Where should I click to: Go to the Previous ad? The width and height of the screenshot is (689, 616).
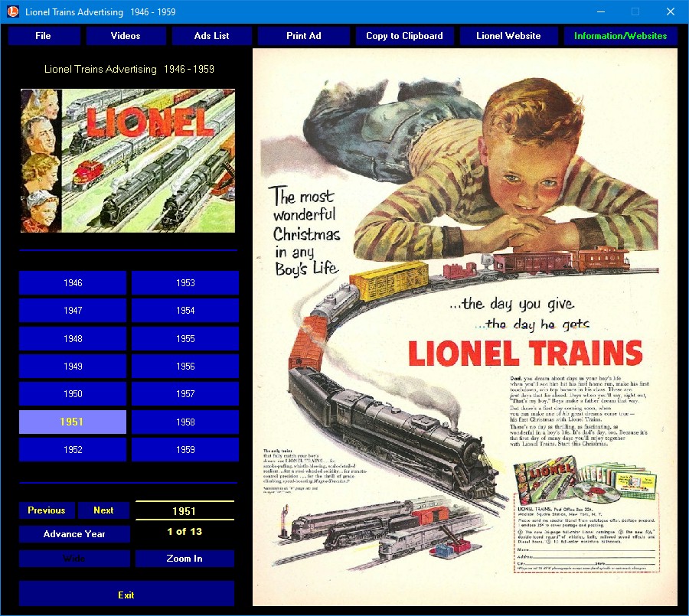47,510
